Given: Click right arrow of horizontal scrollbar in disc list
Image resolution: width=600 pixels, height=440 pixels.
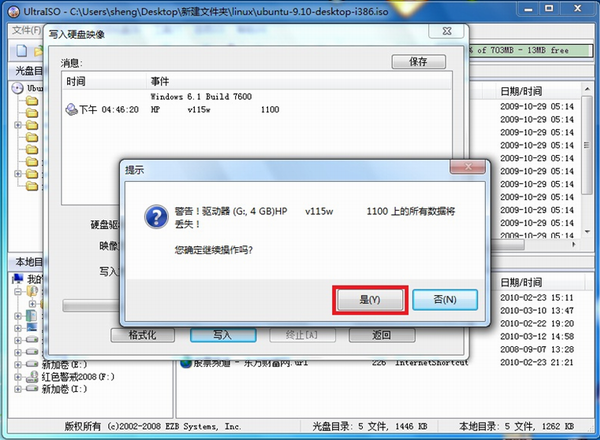Looking at the screenshot, I should 574,244.
